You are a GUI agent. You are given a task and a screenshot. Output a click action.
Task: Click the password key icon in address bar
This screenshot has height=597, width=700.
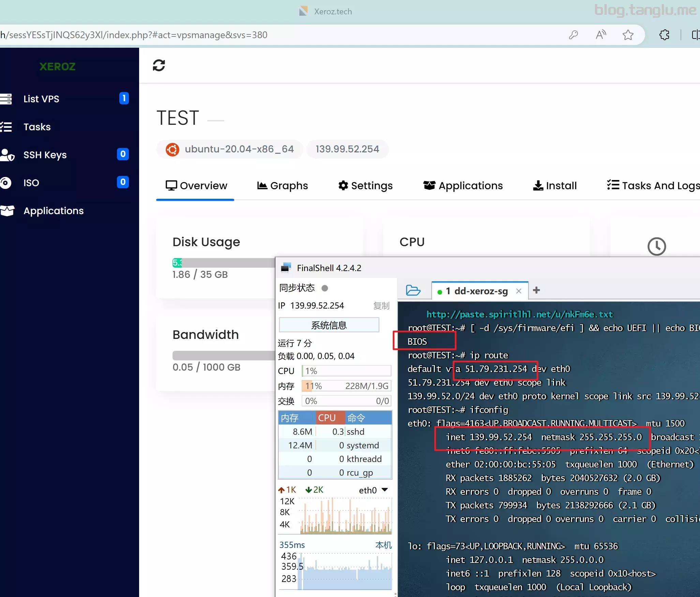pyautogui.click(x=574, y=35)
